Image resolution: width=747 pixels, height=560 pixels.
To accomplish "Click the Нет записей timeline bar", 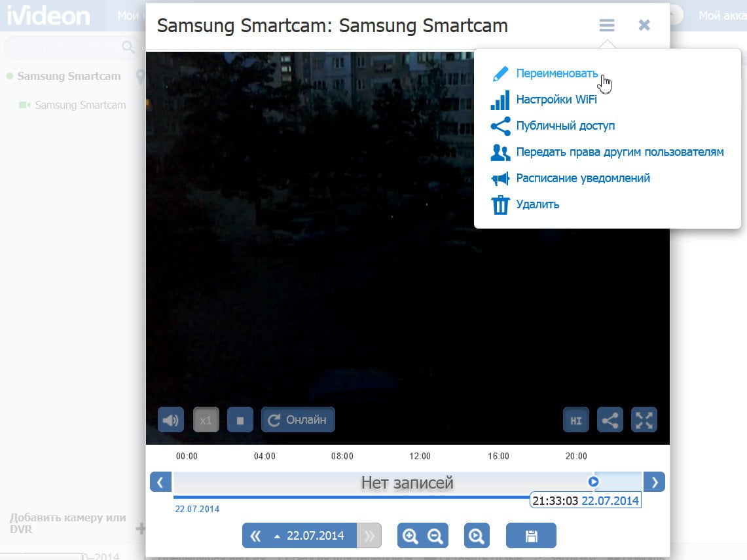I will [407, 483].
